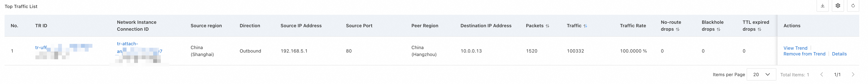Sort by No-route drops column
This screenshot has height=84, width=868.
pyautogui.click(x=678, y=30)
